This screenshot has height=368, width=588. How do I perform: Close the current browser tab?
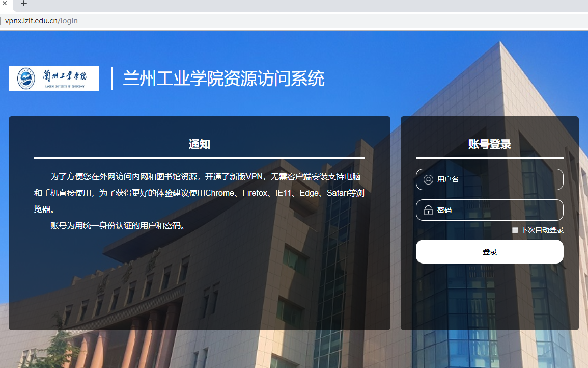(x=4, y=4)
